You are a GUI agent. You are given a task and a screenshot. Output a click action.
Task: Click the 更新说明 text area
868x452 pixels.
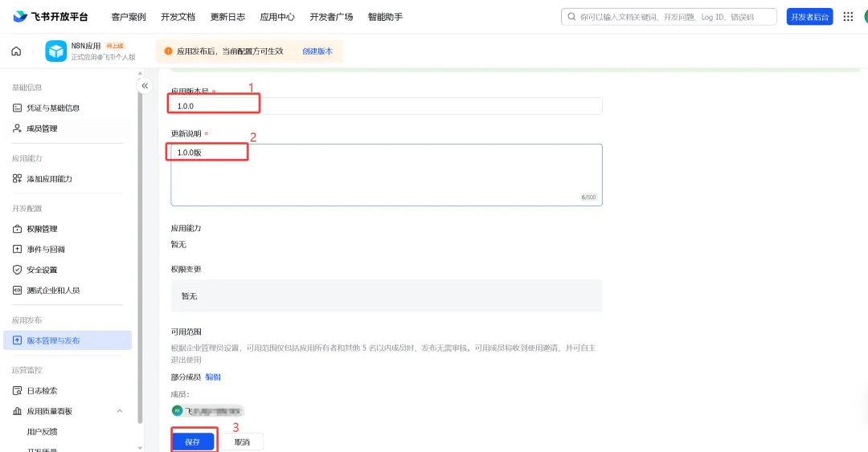(x=387, y=175)
